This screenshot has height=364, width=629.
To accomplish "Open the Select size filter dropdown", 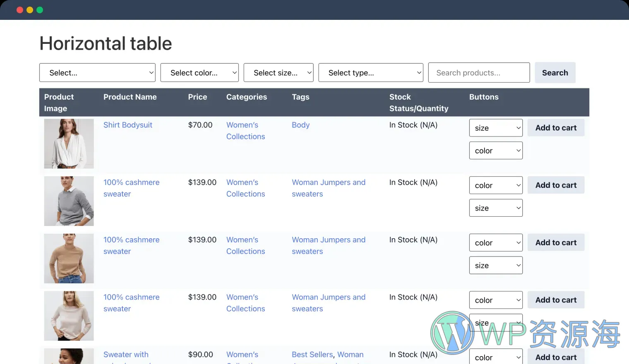I will click(278, 73).
